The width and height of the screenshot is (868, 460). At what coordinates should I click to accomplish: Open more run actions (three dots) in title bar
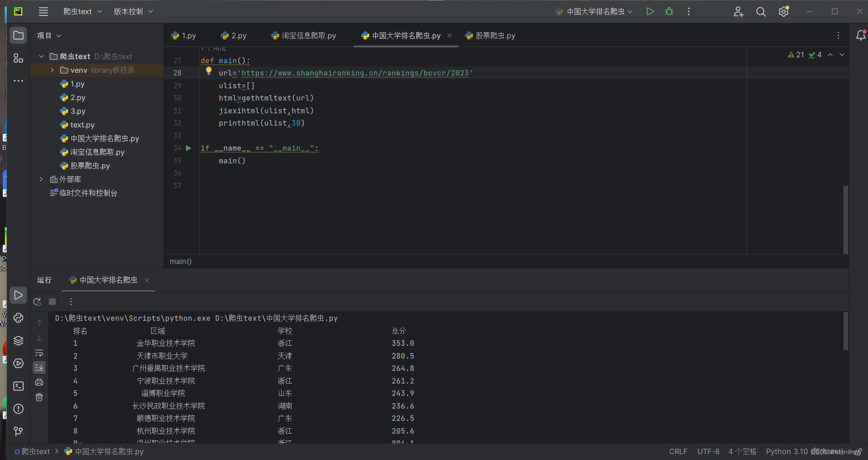point(689,11)
